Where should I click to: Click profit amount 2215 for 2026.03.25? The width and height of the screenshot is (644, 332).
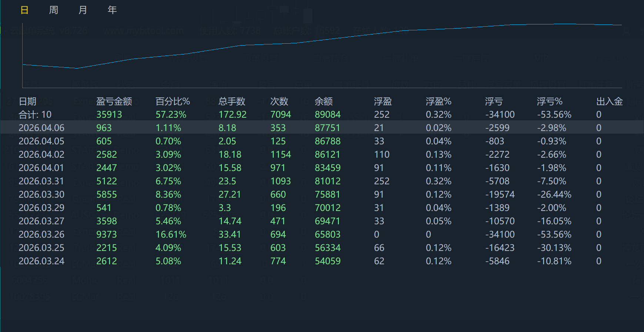[107, 248]
